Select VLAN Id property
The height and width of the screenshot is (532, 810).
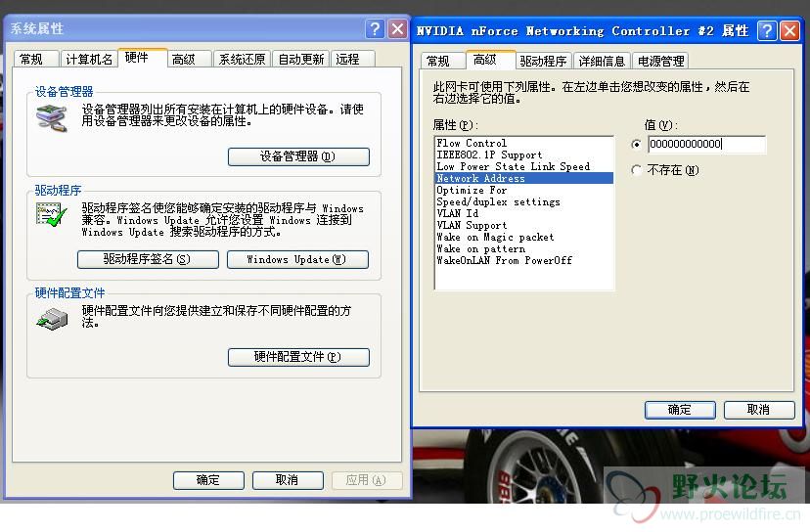click(x=523, y=213)
